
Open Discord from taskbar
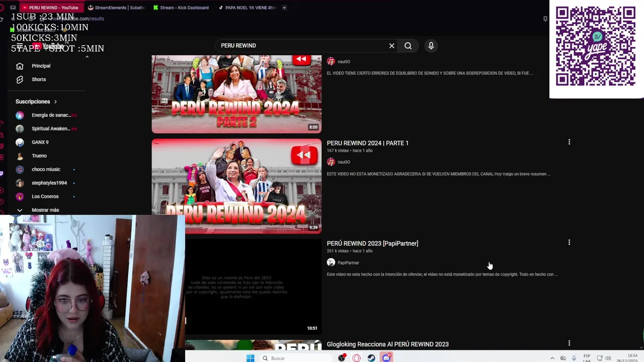pos(386,358)
